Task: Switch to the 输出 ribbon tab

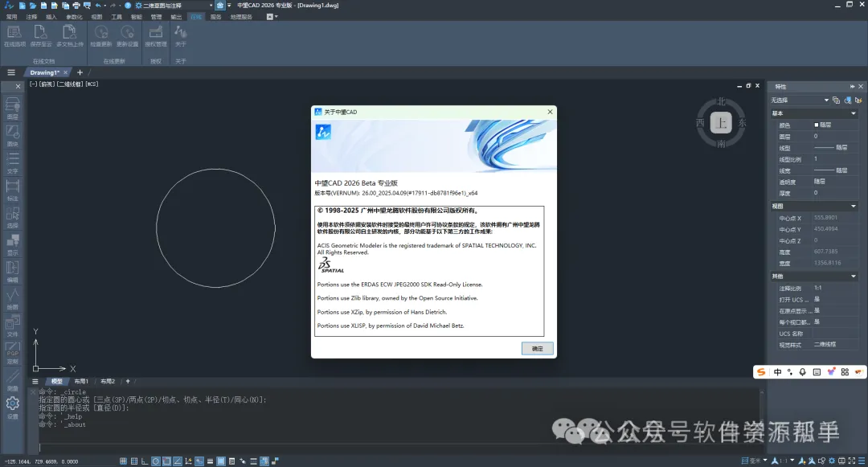Action: point(176,17)
